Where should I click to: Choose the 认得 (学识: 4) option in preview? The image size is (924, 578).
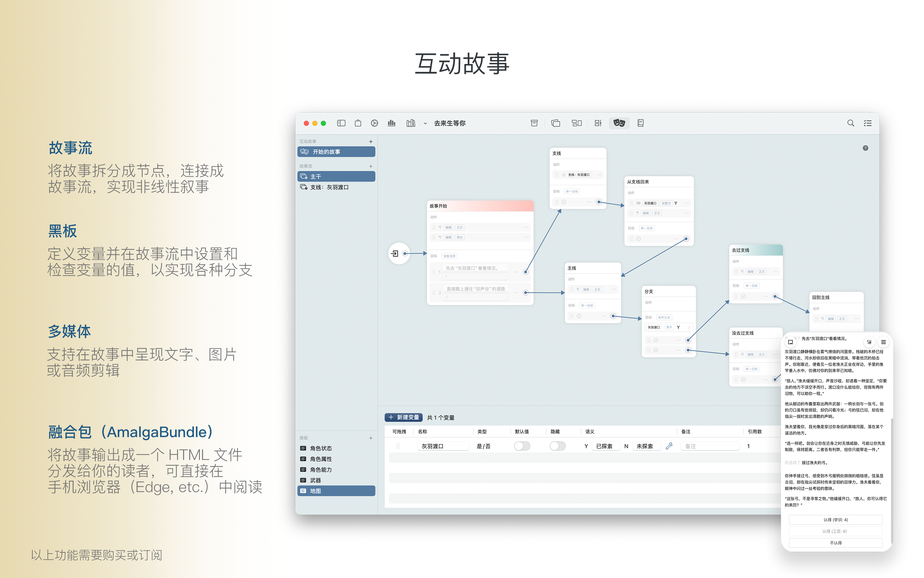pyautogui.click(x=835, y=520)
